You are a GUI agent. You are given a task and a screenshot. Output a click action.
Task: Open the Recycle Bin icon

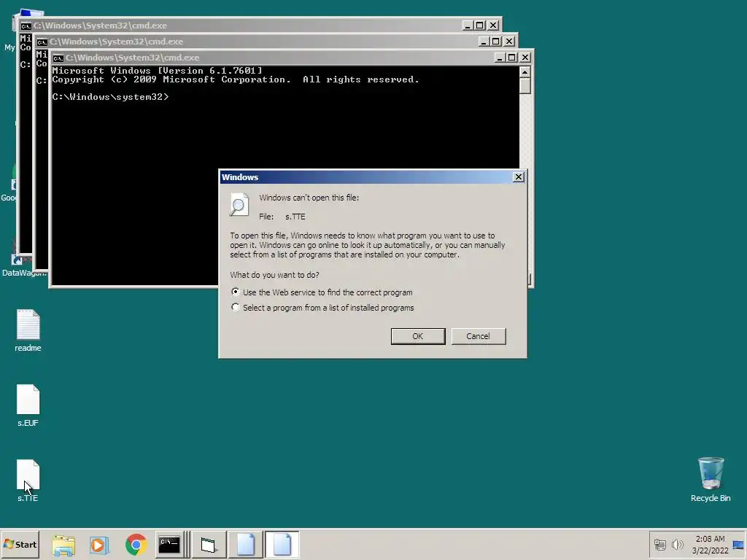coord(711,480)
